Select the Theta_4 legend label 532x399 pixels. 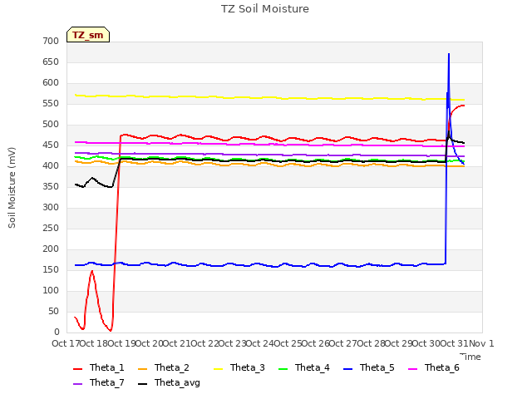313,367
